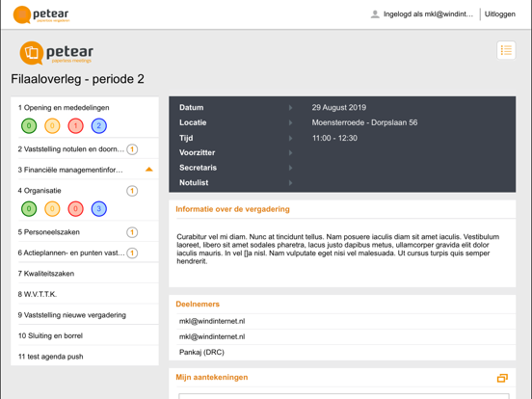The width and height of the screenshot is (532, 399).
Task: Open the expand window icon in Mijn aantekeningen
Action: pyautogui.click(x=502, y=378)
